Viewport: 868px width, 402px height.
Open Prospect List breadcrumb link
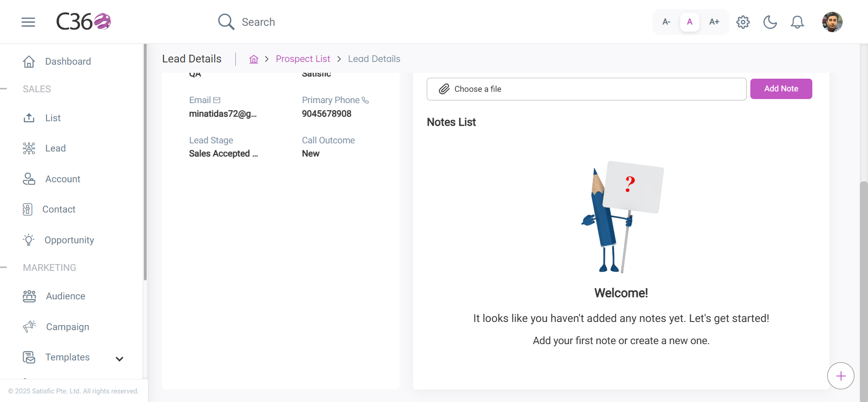click(x=303, y=59)
